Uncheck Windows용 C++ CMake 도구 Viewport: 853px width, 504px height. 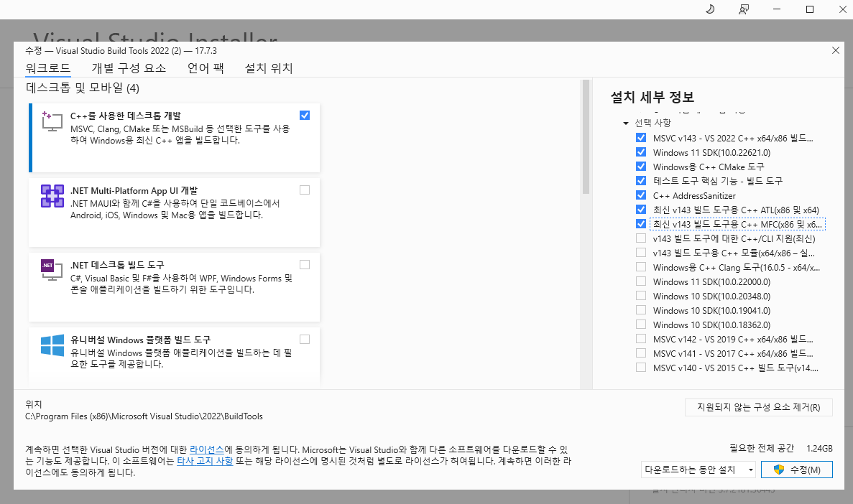point(641,167)
